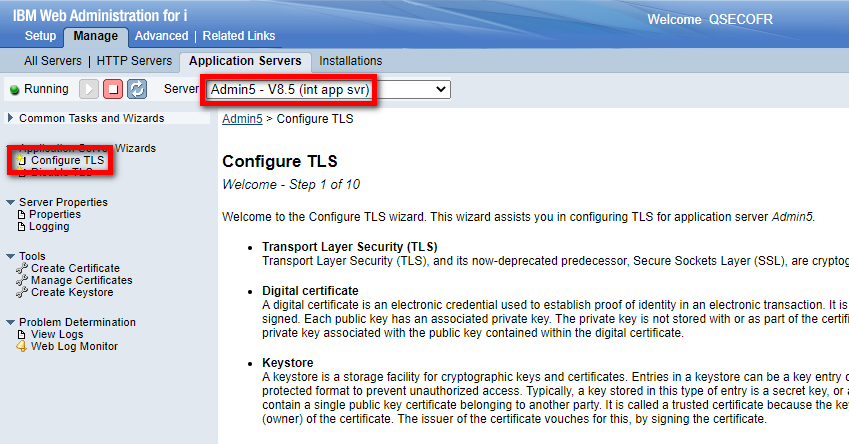Open the Configure TLS wizard link

tap(68, 160)
